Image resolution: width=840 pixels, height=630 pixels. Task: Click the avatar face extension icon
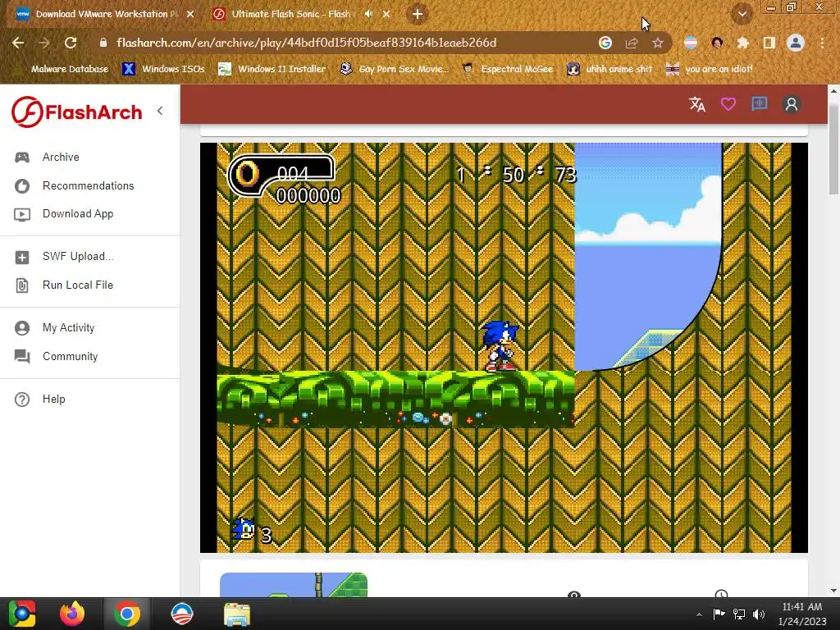(x=717, y=43)
